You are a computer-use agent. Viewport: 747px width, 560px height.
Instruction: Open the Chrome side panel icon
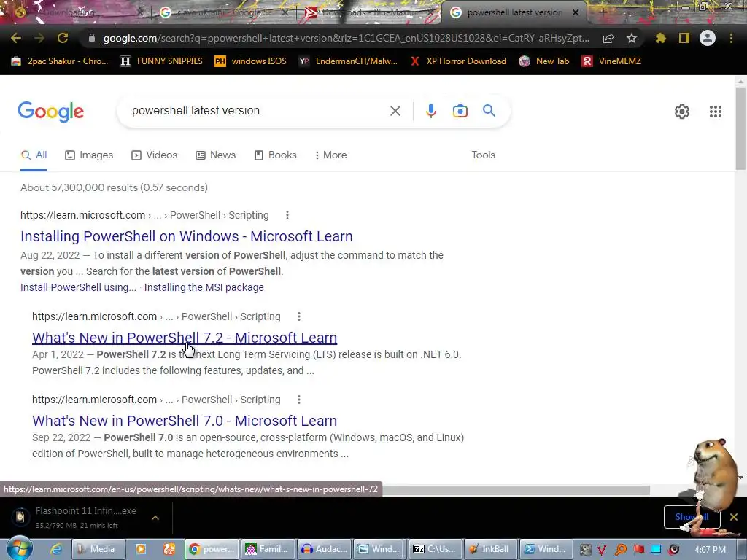click(x=684, y=38)
